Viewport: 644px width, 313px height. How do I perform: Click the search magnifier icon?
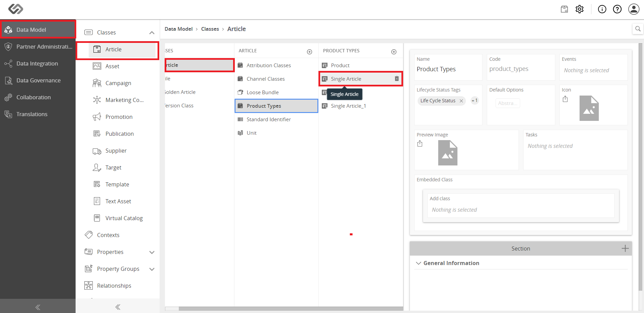click(638, 29)
